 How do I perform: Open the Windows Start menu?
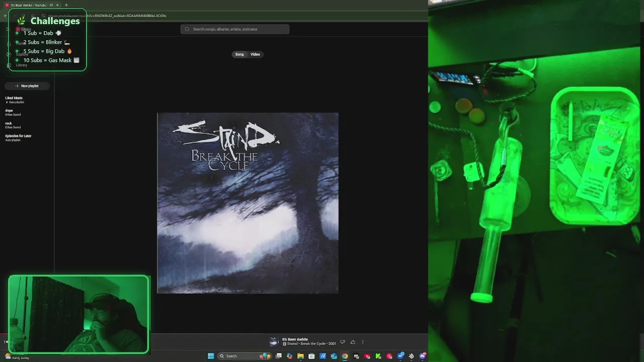[211, 356]
